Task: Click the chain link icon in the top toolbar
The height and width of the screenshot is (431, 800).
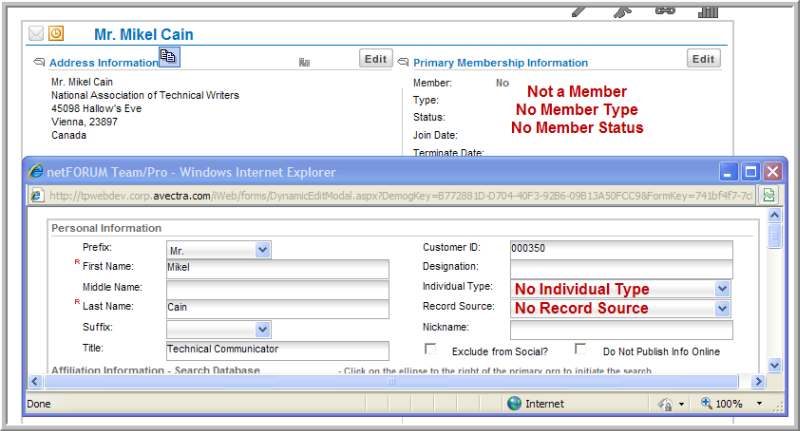Action: pos(665,11)
